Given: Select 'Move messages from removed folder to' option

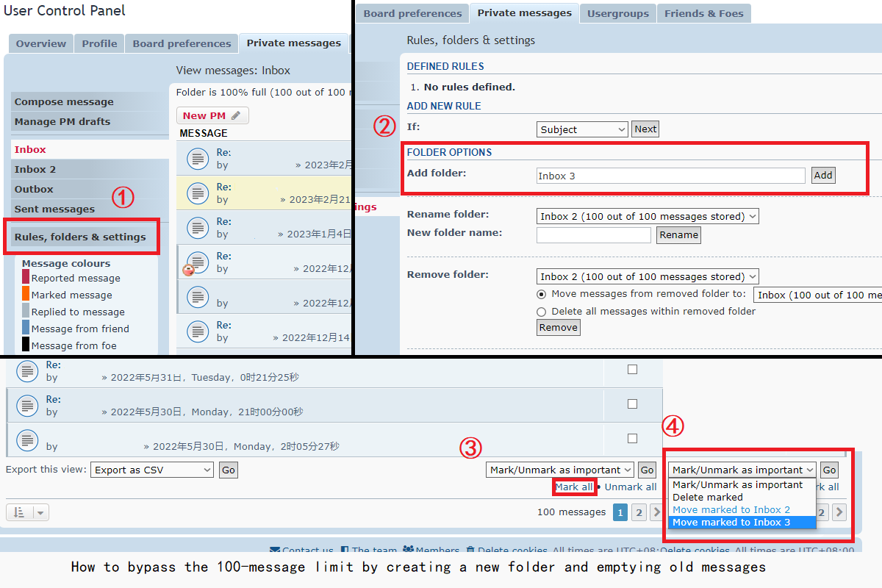Looking at the screenshot, I should (x=542, y=294).
